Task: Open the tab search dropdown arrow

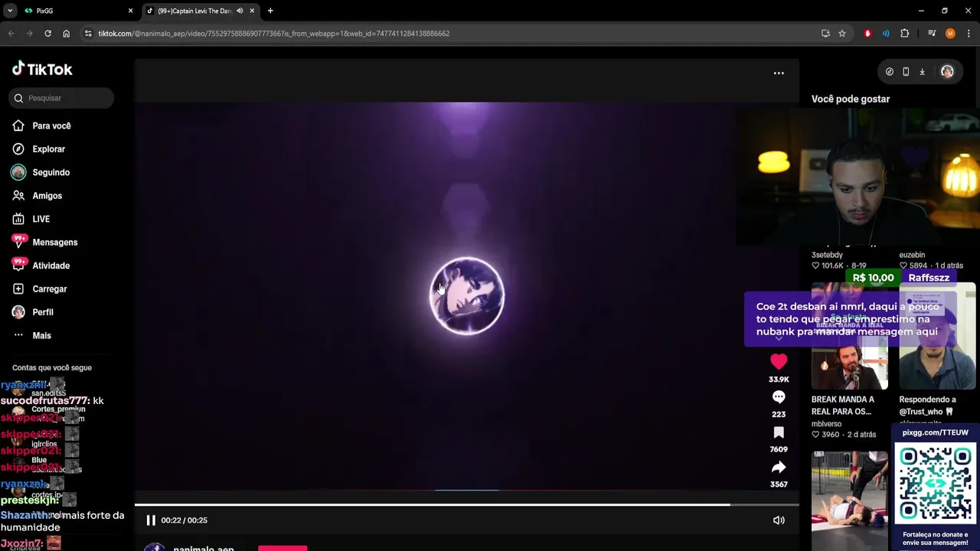Action: tap(10, 11)
